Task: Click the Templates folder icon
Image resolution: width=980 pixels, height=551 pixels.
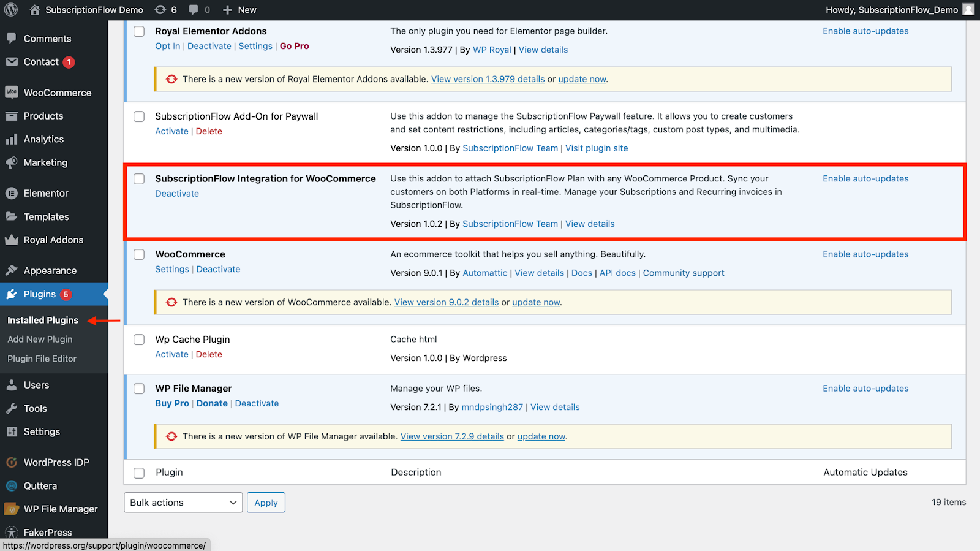Action: [12, 216]
